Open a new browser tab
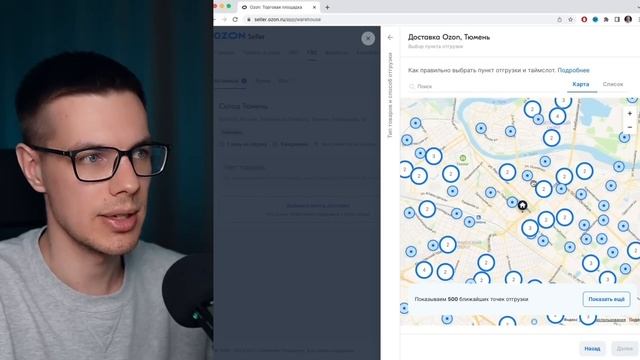 coord(327,7)
